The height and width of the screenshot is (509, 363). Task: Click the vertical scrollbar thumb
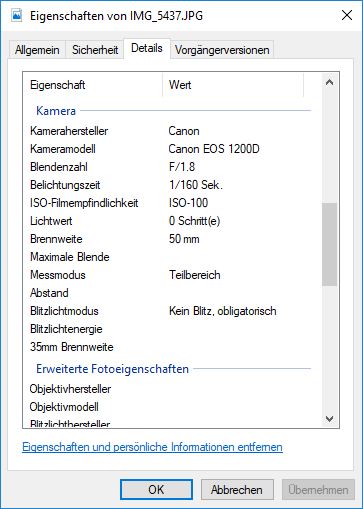(x=329, y=244)
